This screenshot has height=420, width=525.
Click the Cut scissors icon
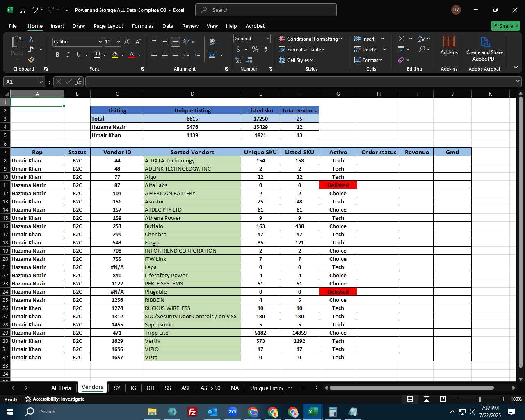click(31, 39)
